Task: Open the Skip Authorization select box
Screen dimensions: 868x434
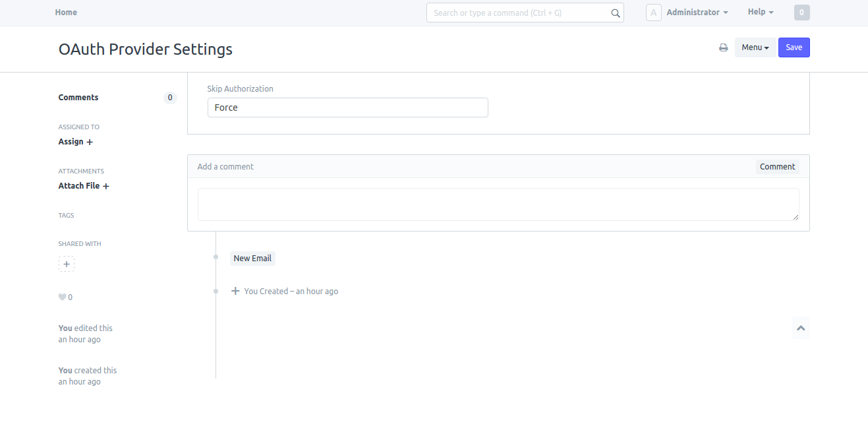Action: pos(347,108)
